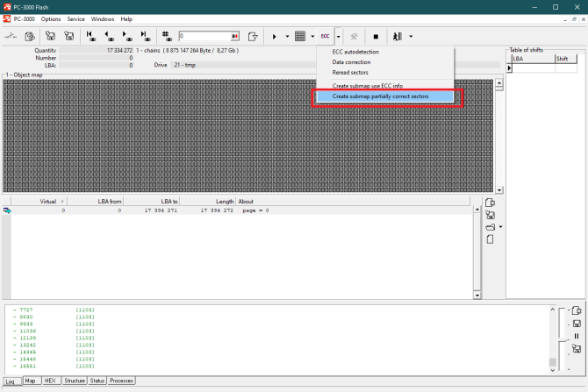Click the LBA from column header
The image size is (588, 392).
coord(96,201)
